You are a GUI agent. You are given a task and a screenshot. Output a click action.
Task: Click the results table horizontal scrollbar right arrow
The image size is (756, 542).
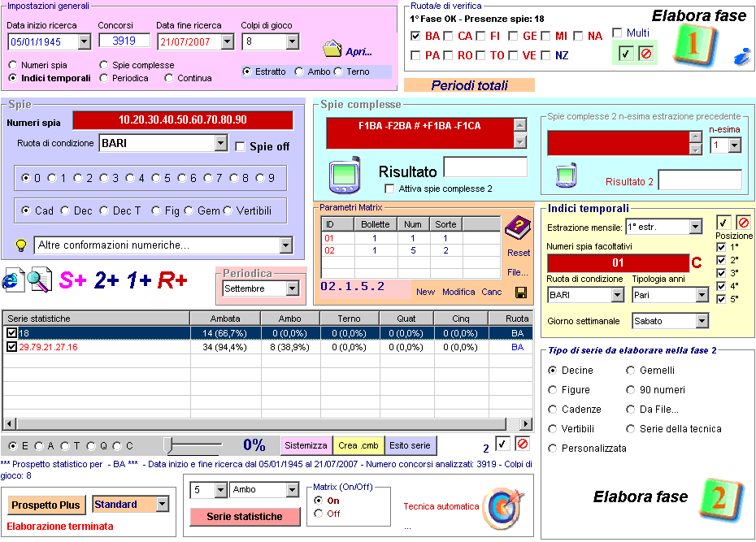pos(527,424)
